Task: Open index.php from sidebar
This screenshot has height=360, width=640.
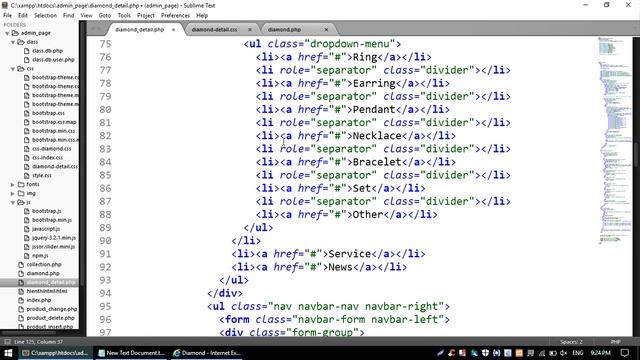Action: click(39, 300)
